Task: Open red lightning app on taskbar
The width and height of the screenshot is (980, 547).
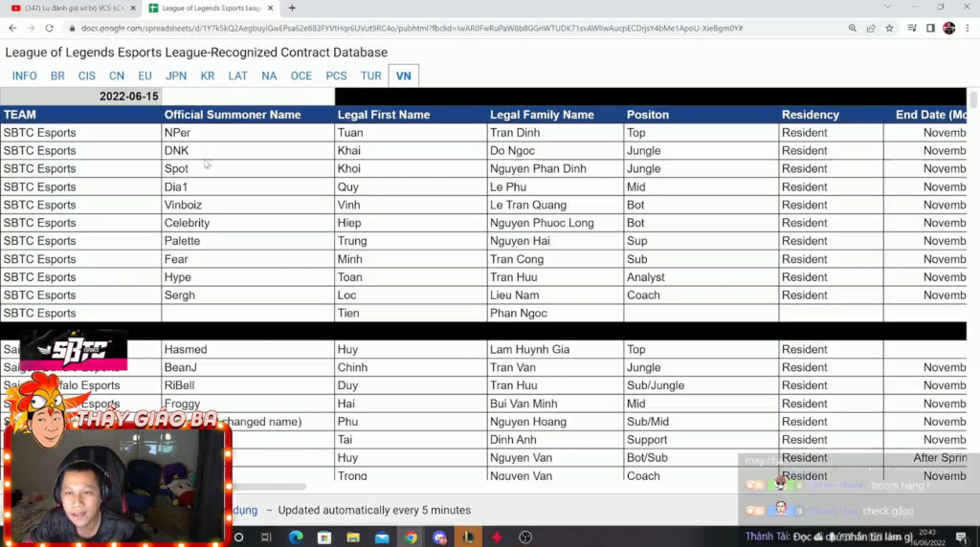Action: 497,537
